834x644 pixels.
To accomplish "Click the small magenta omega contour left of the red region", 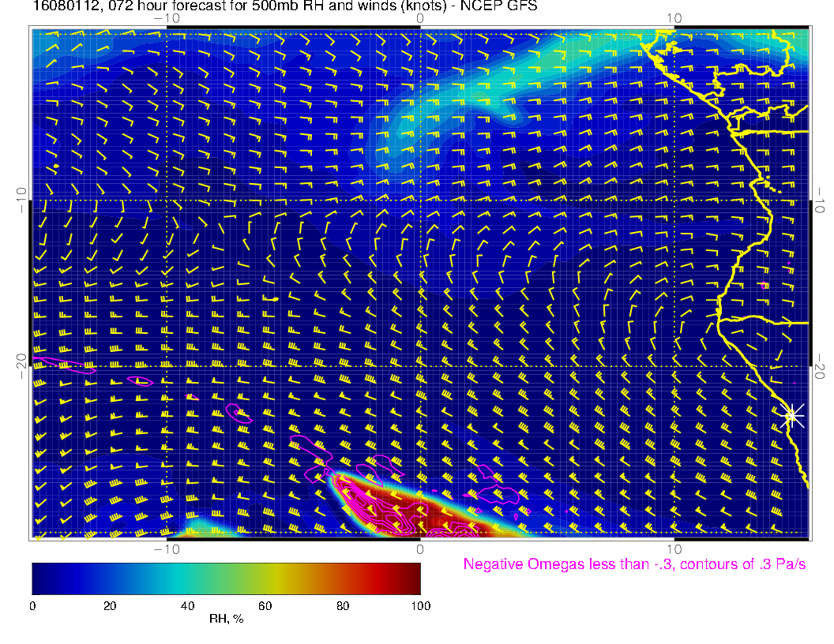I will (x=238, y=413).
